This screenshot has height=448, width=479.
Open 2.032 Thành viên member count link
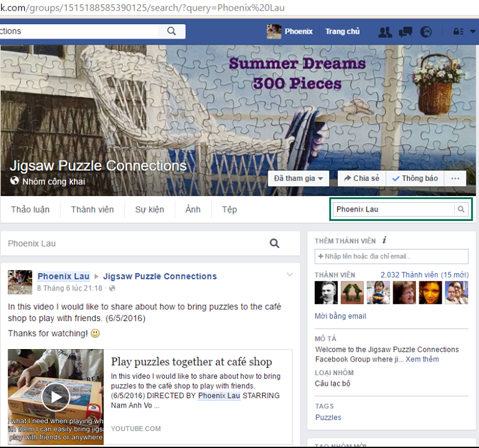pos(424,275)
